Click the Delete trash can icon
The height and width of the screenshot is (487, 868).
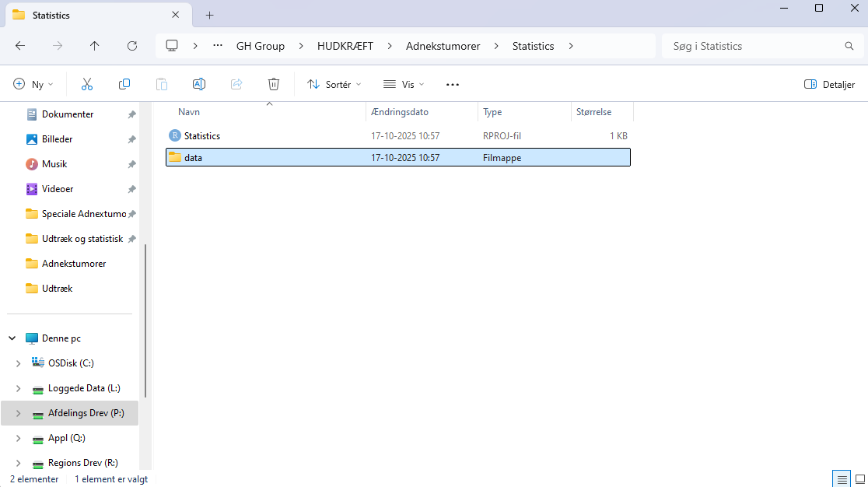tap(274, 84)
